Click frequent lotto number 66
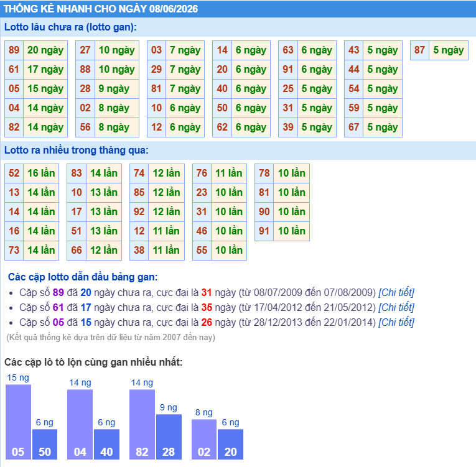 point(77,251)
